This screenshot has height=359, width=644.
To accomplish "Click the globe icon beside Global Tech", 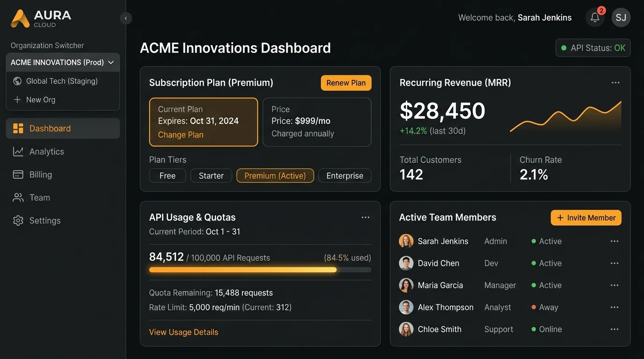I will (17, 81).
